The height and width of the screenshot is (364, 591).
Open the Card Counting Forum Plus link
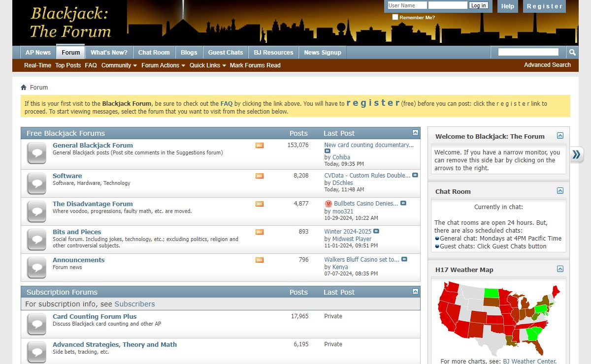95,317
